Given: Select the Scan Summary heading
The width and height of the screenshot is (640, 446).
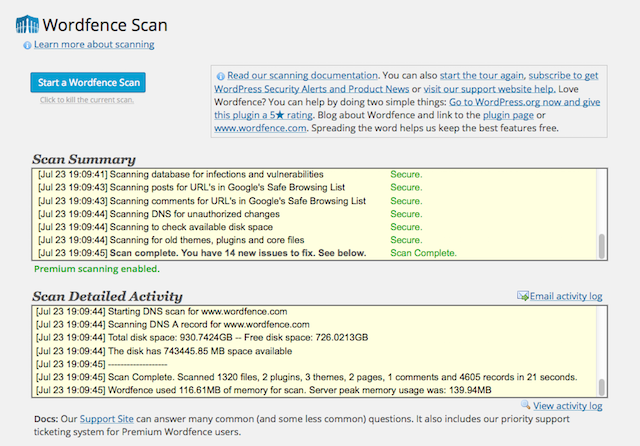Looking at the screenshot, I should [84, 159].
